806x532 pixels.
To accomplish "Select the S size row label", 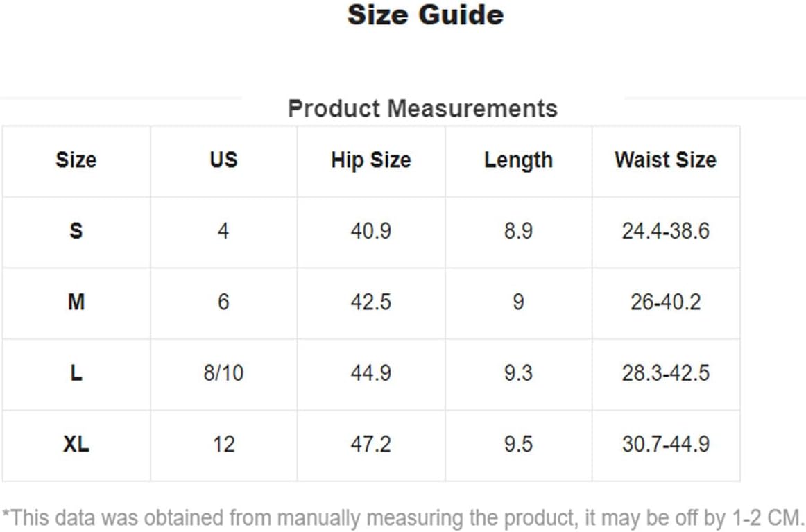I will click(76, 231).
